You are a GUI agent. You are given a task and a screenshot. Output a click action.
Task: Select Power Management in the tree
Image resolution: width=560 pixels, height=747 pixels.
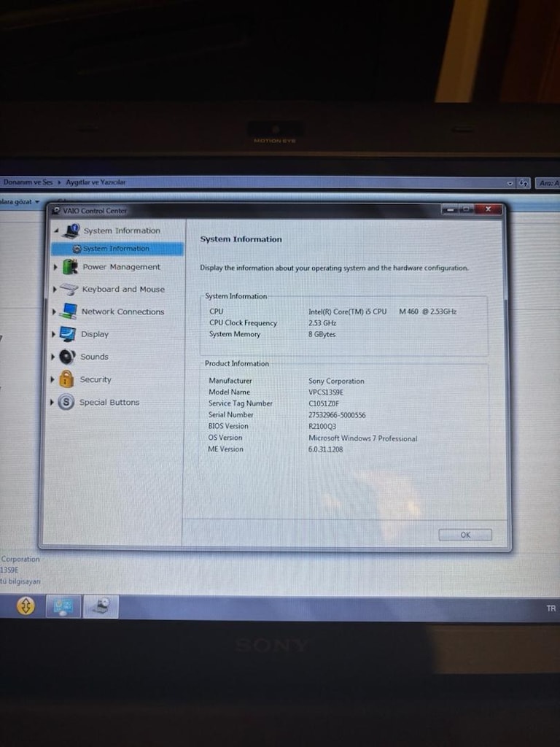[x=122, y=267]
